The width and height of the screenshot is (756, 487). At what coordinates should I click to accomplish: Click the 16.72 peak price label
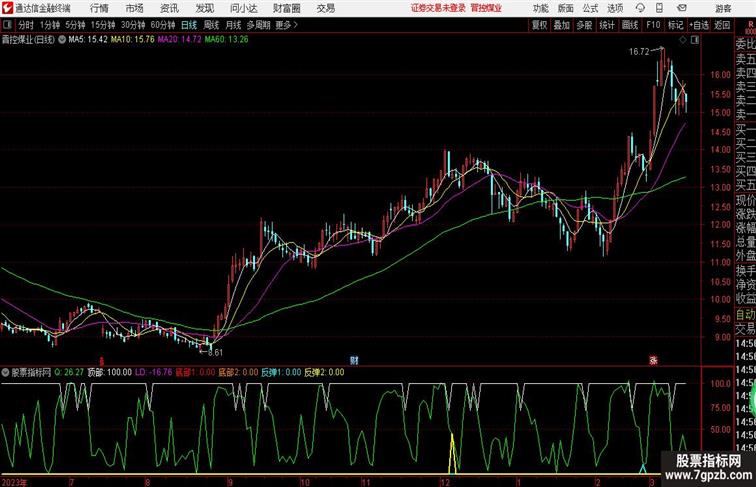[x=639, y=51]
